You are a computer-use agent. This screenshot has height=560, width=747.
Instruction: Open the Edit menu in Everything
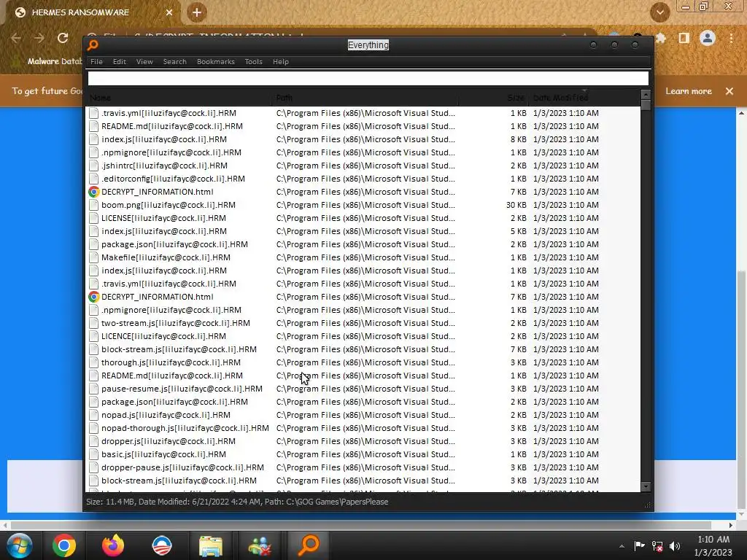(x=119, y=61)
